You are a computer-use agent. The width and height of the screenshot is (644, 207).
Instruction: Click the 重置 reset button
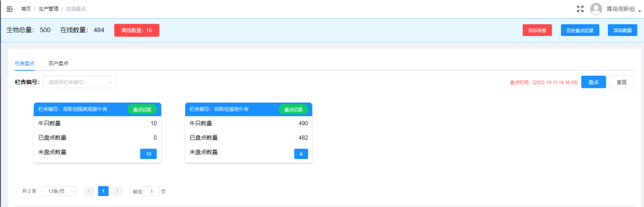[x=622, y=82]
